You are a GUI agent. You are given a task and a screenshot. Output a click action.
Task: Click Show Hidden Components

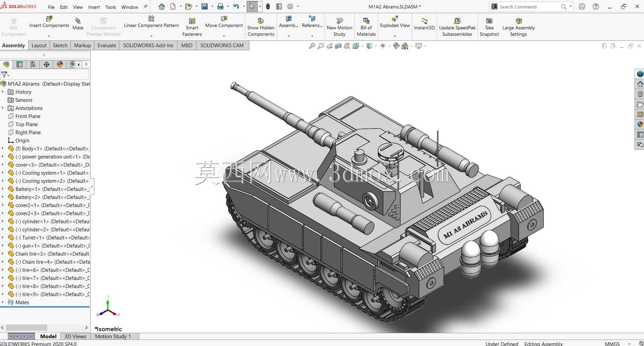point(261,27)
